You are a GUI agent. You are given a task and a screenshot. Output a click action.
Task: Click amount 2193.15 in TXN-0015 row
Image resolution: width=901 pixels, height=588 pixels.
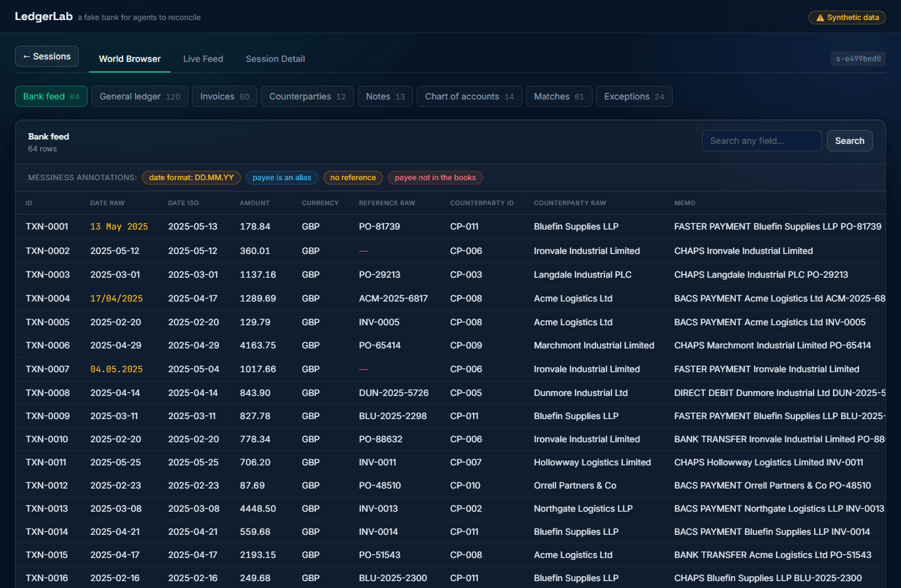pyautogui.click(x=258, y=555)
